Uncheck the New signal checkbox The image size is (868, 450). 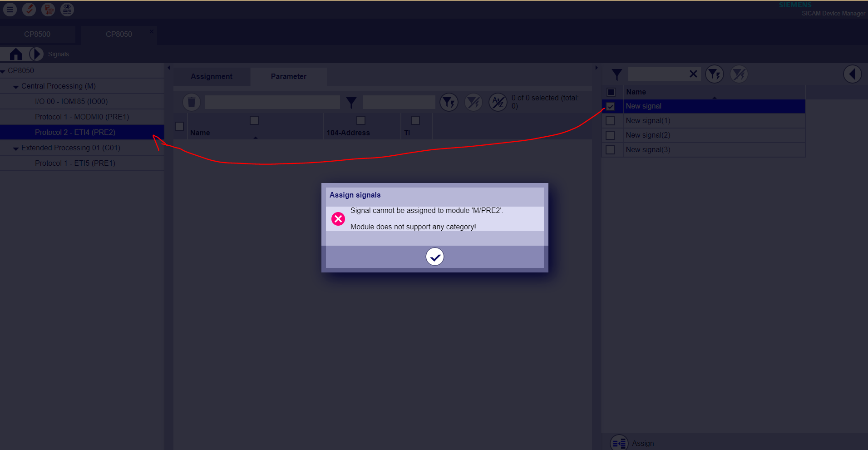point(610,106)
